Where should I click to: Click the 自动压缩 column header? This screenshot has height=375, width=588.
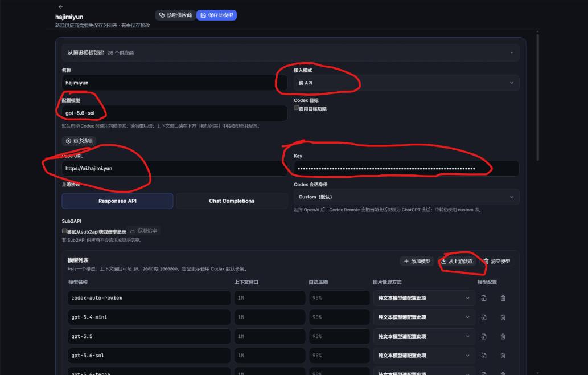point(318,282)
